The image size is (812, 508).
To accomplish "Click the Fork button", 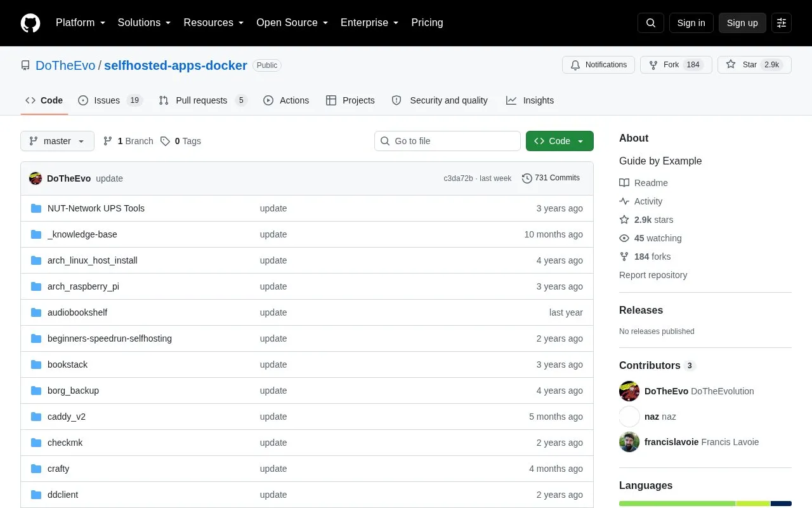I will (x=676, y=65).
